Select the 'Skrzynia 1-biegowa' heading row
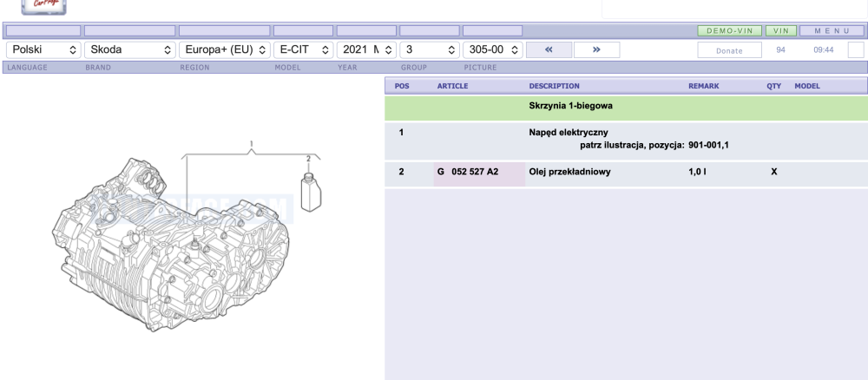 pos(626,108)
